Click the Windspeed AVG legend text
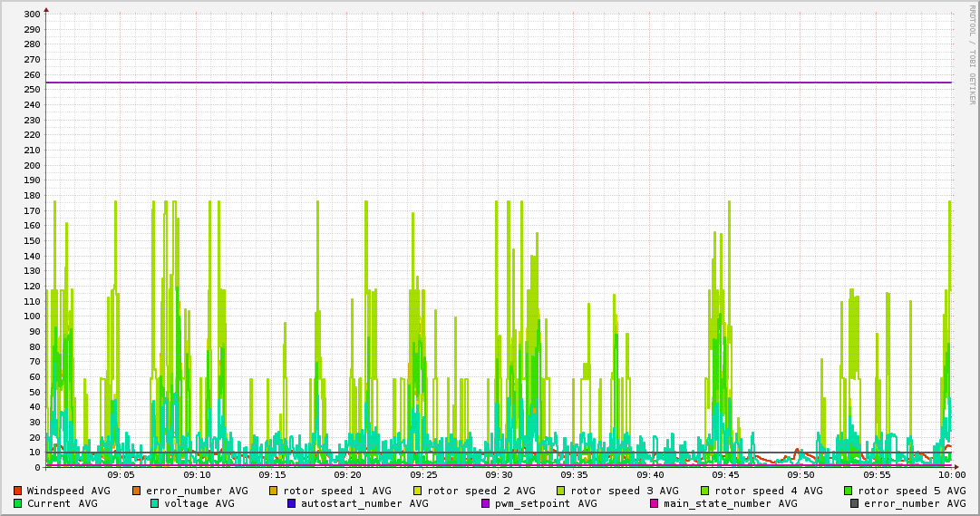The height and width of the screenshot is (516, 980). coord(69,491)
